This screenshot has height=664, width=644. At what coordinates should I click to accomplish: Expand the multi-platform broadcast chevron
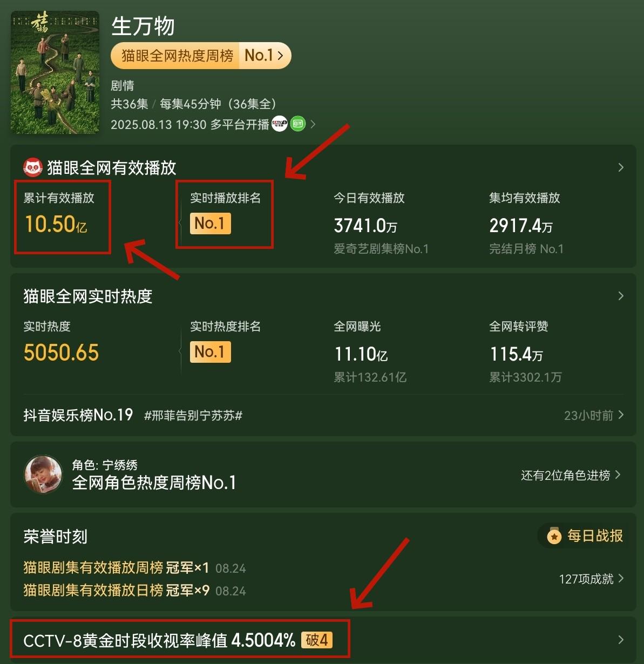pyautogui.click(x=313, y=124)
